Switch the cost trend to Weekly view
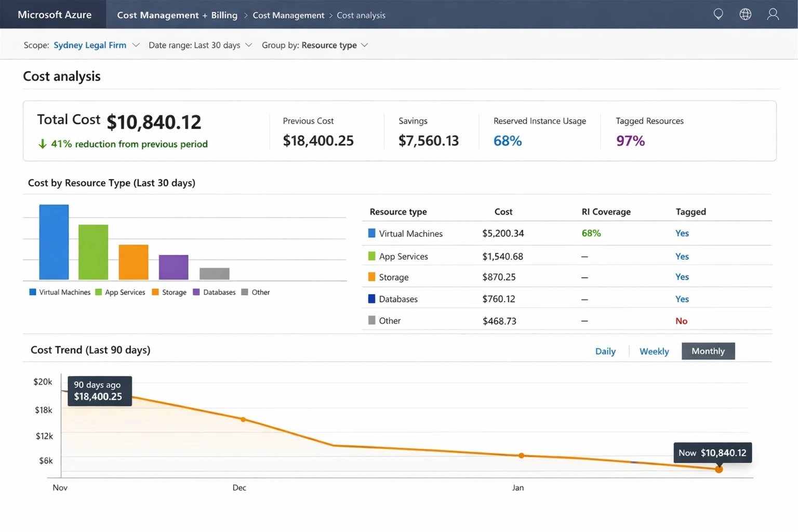 [x=654, y=351]
